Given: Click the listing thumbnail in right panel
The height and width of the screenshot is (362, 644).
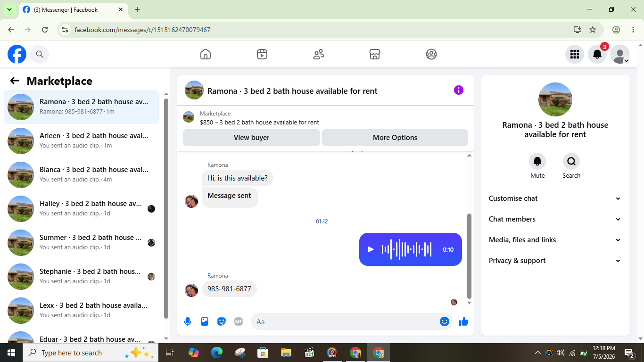Looking at the screenshot, I should pos(555,99).
